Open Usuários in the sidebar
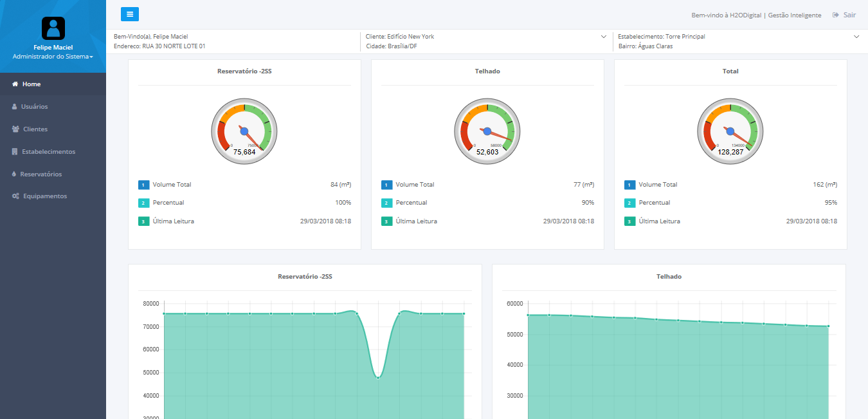Viewport: 868px width, 419px height. (x=53, y=107)
